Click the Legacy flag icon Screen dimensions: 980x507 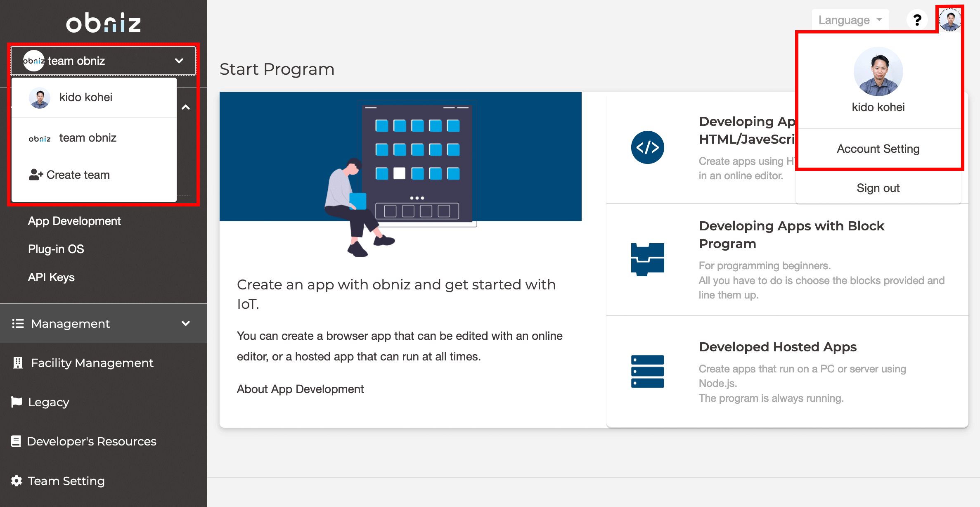17,402
